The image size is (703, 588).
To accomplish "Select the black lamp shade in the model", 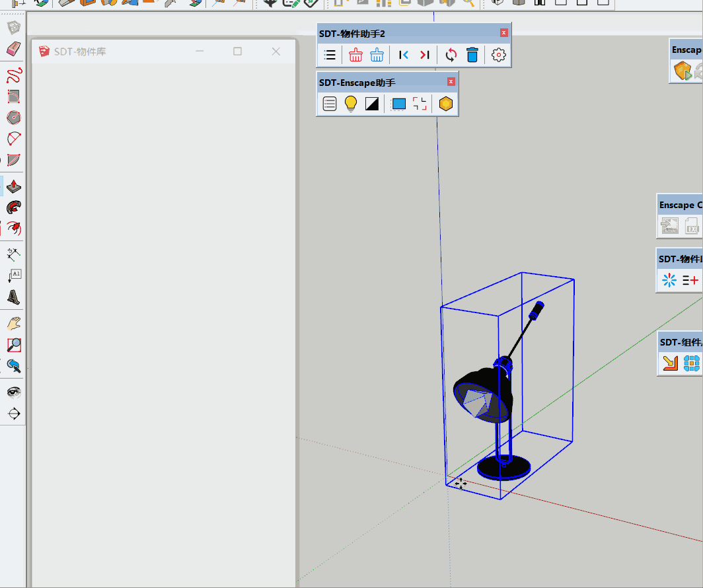I will (484, 394).
